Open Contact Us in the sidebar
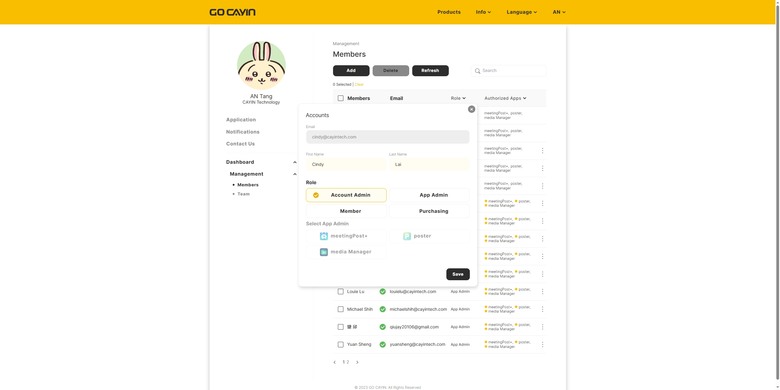 240,144
